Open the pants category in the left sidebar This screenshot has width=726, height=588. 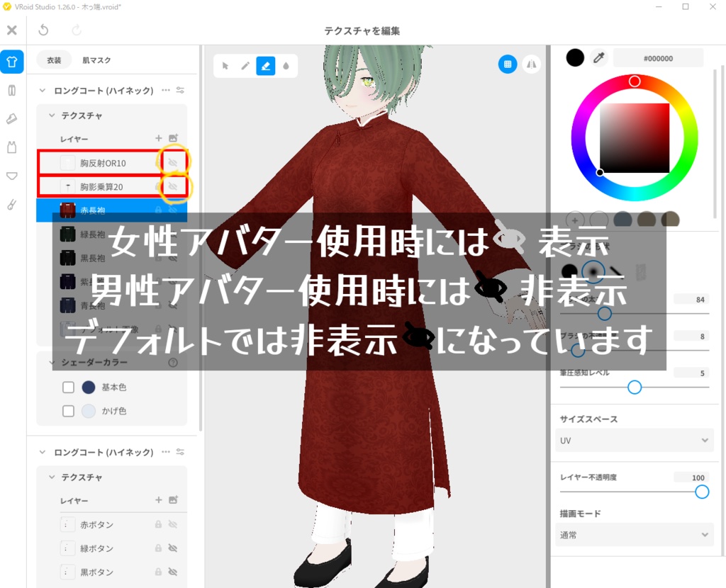coord(11,90)
